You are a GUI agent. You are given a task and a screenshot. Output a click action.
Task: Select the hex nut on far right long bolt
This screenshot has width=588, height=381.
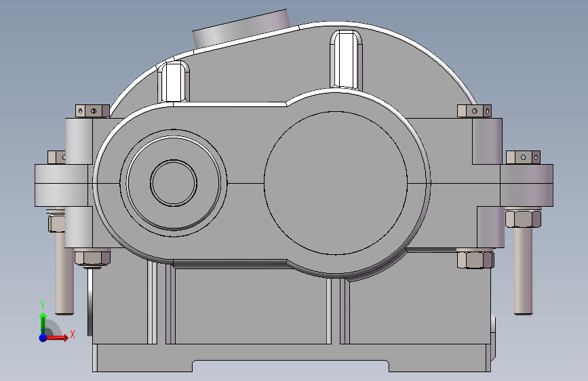[523, 220]
